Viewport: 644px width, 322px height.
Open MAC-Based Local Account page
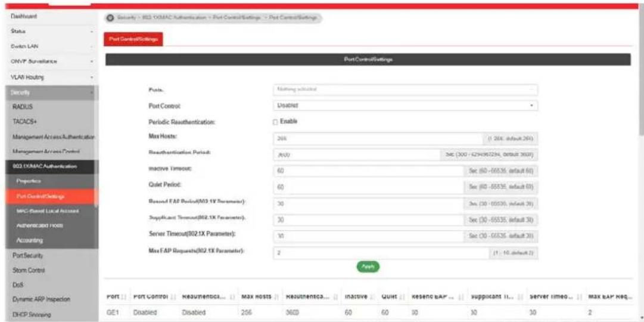pyautogui.click(x=49, y=211)
